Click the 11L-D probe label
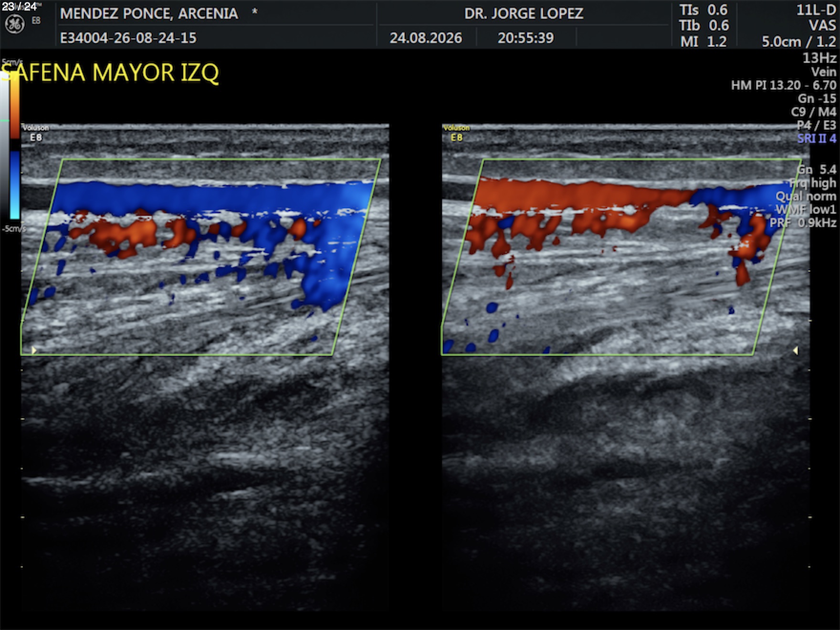Viewport: 840px width, 630px height. (x=816, y=10)
